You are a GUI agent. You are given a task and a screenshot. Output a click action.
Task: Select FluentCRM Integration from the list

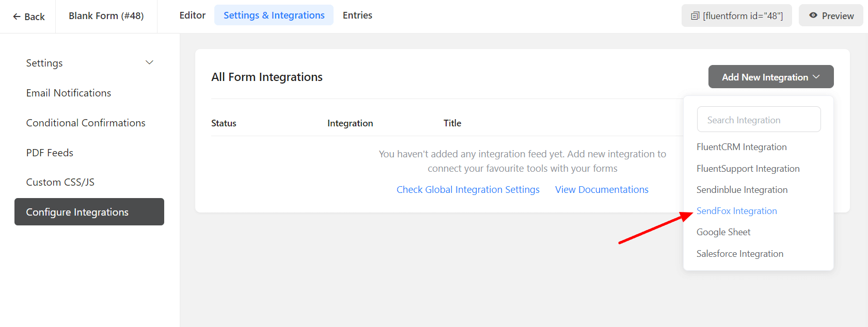coord(741,147)
